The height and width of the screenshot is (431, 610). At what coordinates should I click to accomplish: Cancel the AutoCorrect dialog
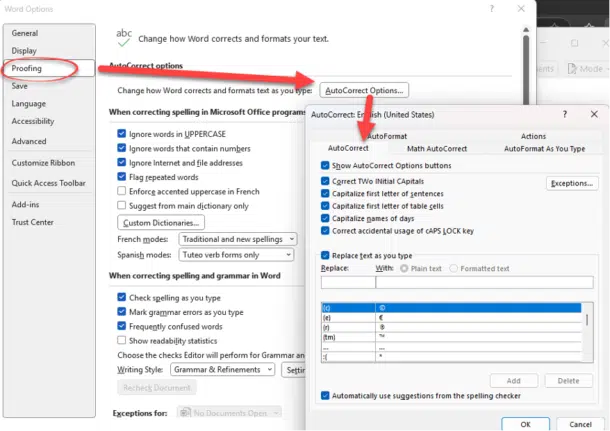[x=580, y=424]
